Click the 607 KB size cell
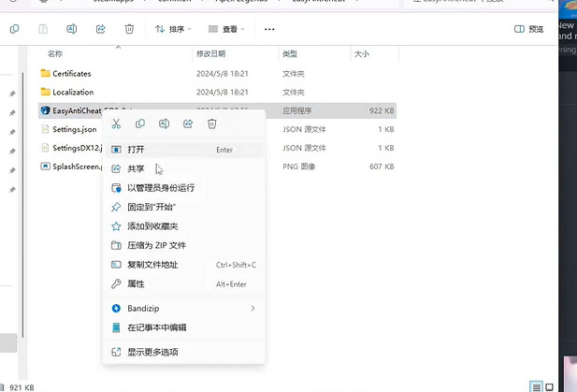 (382, 167)
